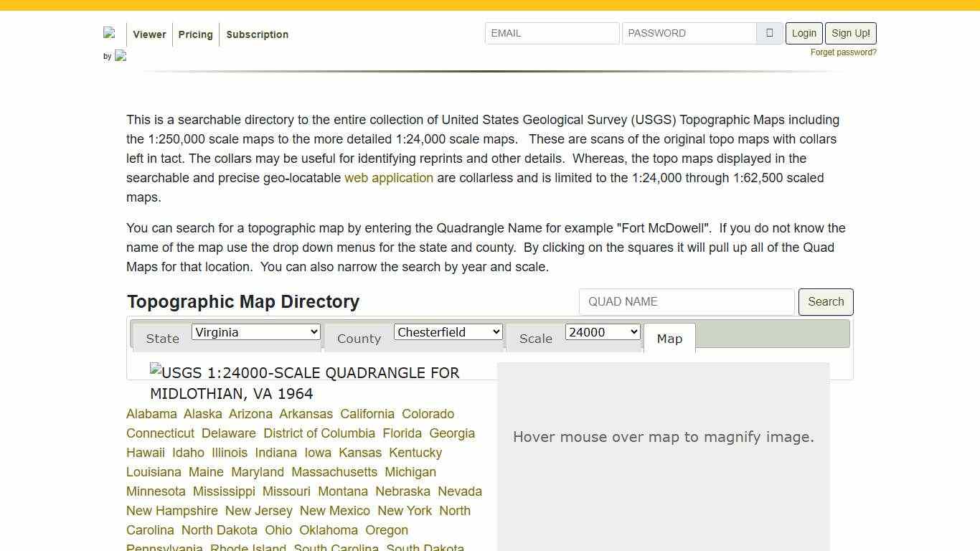Click the site logo in the header
The width and height of the screenshot is (980, 551).
(x=110, y=32)
